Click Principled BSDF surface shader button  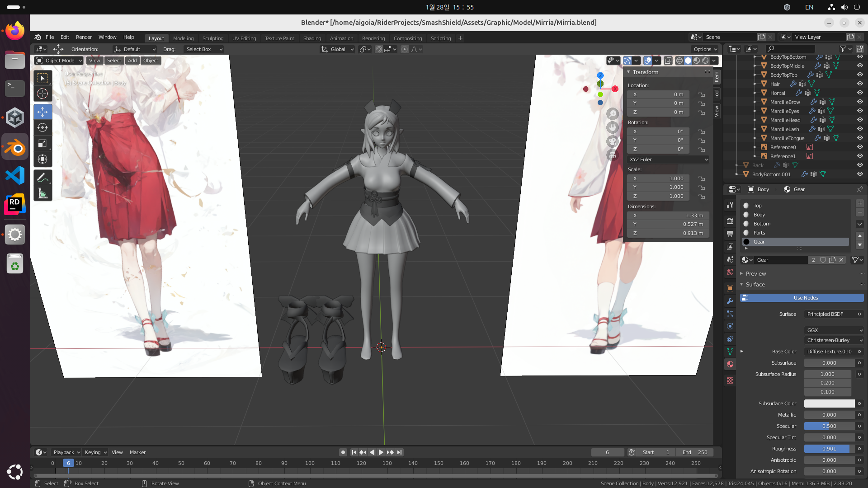point(834,314)
